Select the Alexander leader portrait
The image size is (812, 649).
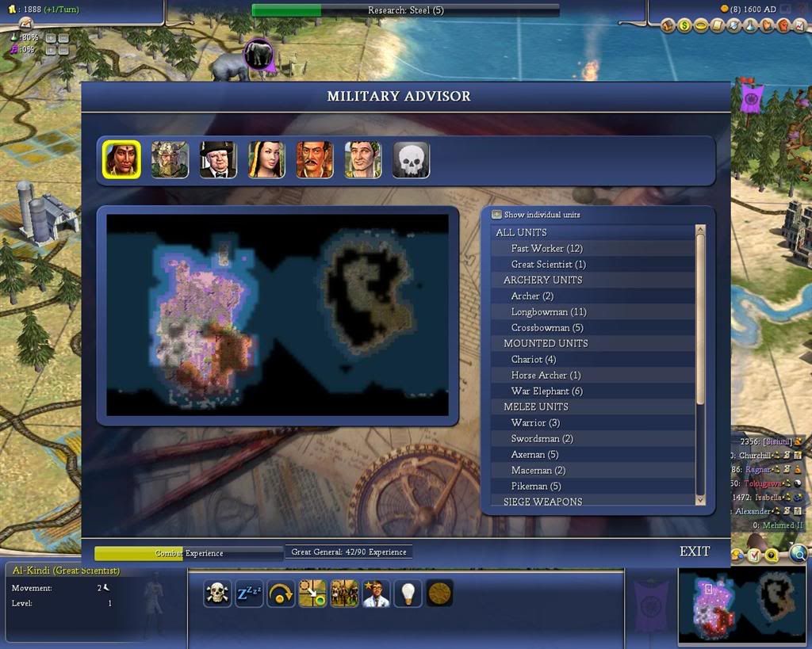363,159
